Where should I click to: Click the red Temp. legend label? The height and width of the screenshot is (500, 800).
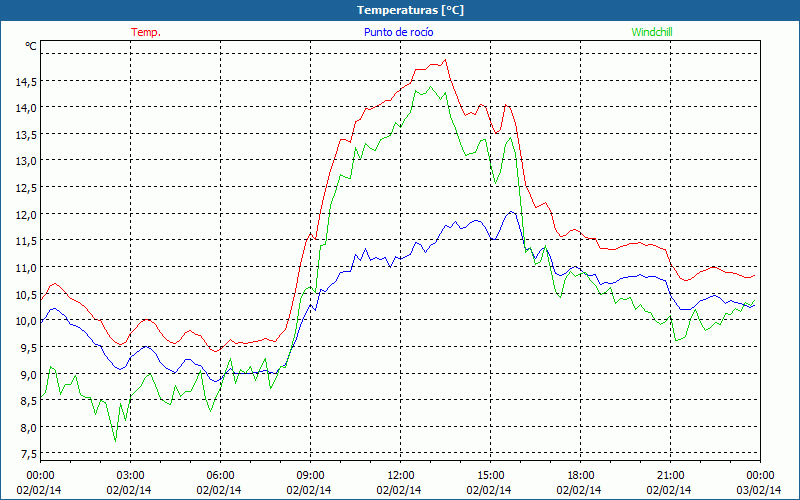(146, 32)
